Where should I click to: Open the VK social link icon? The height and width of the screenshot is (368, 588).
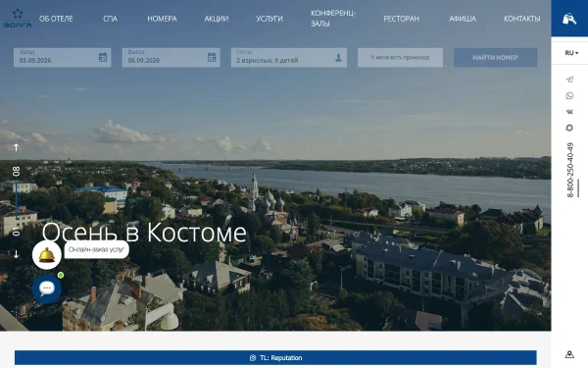pyautogui.click(x=569, y=112)
